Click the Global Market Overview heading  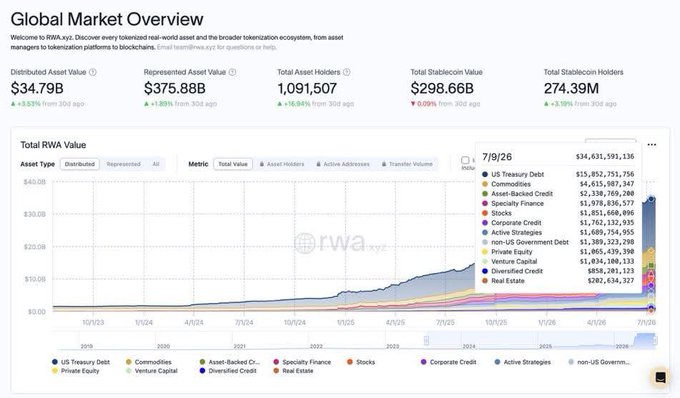(x=107, y=19)
